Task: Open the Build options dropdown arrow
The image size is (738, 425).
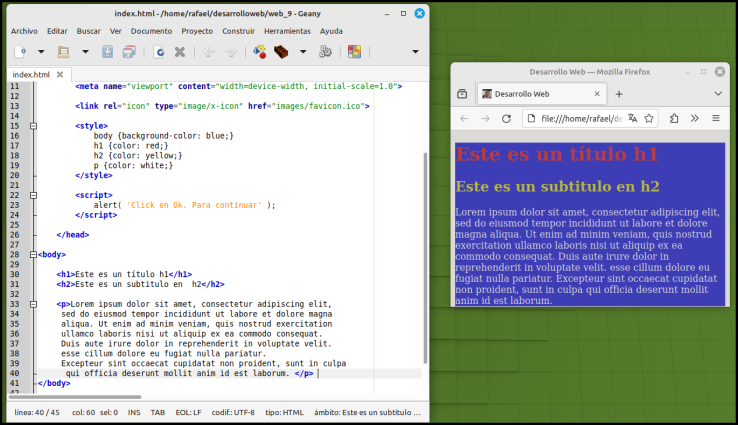Action: (303, 52)
